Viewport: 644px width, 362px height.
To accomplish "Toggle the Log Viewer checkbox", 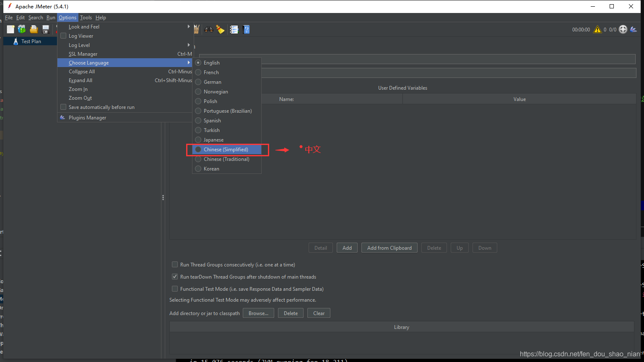I will (63, 36).
